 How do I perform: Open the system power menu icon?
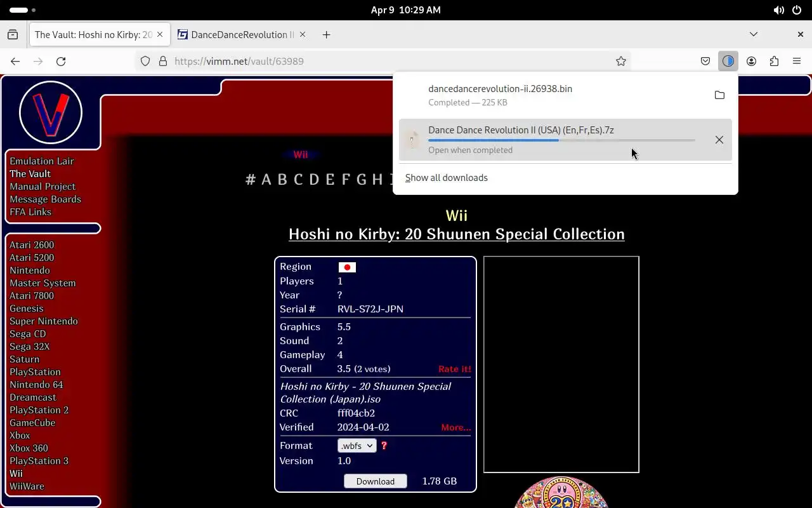(x=797, y=10)
